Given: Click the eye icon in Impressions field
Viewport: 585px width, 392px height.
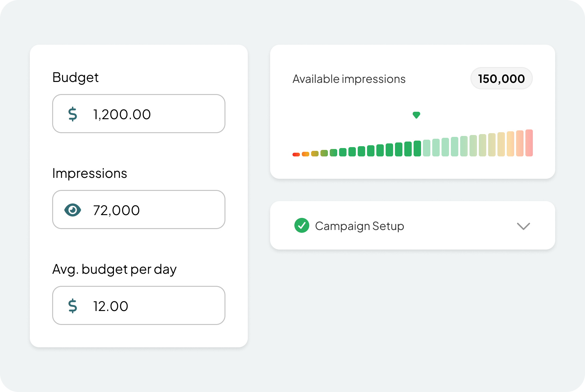Looking at the screenshot, I should point(73,210).
